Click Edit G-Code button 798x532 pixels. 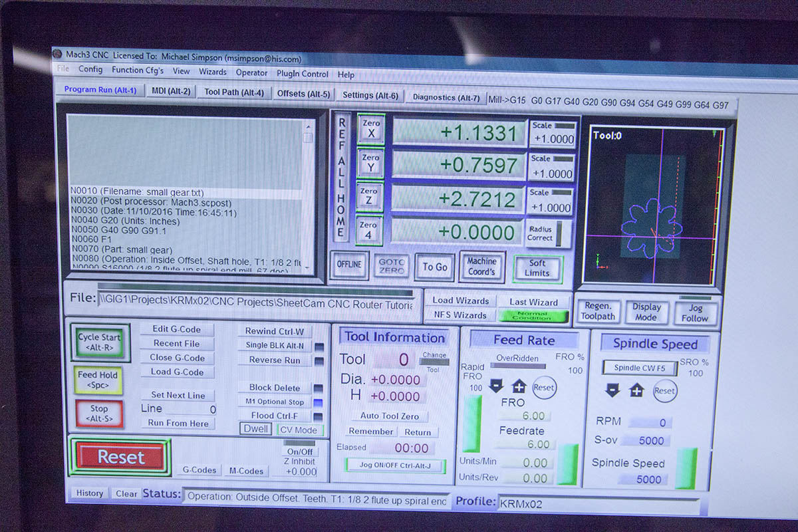coord(178,329)
